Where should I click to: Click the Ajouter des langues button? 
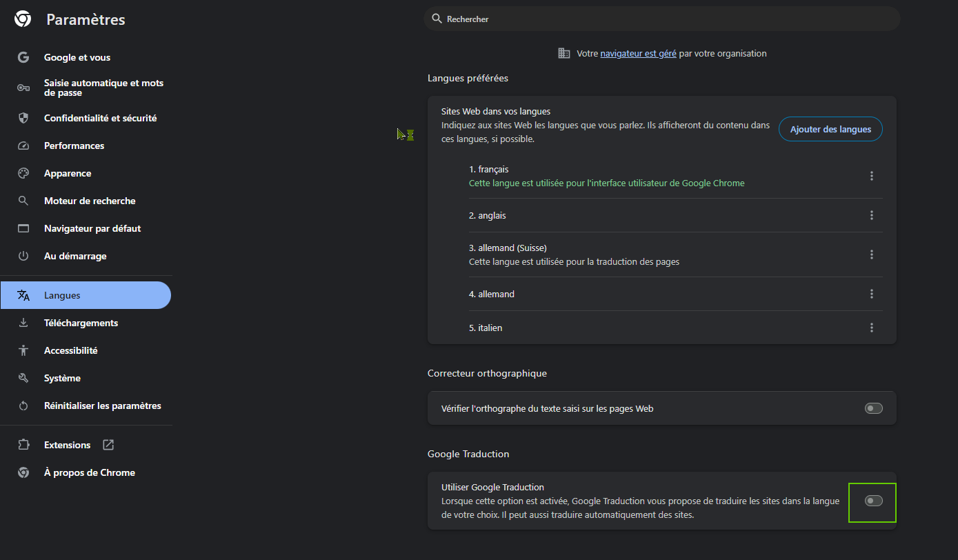(x=830, y=129)
